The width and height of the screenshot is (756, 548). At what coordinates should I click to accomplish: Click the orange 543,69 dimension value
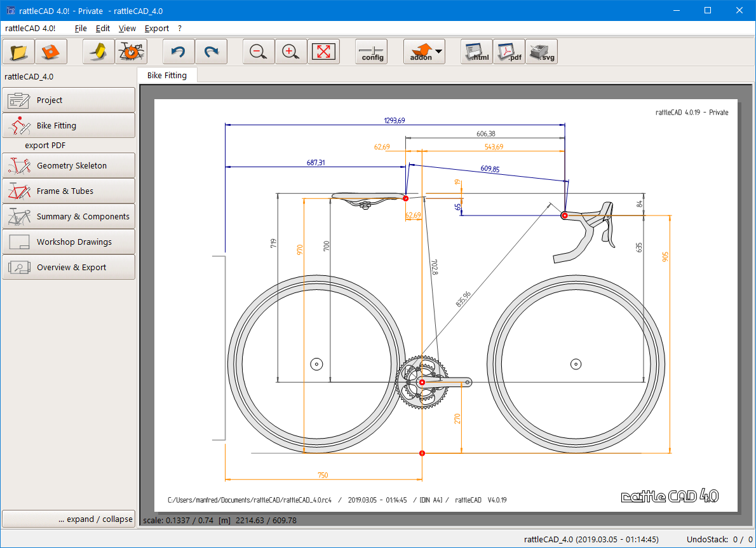[x=494, y=147]
